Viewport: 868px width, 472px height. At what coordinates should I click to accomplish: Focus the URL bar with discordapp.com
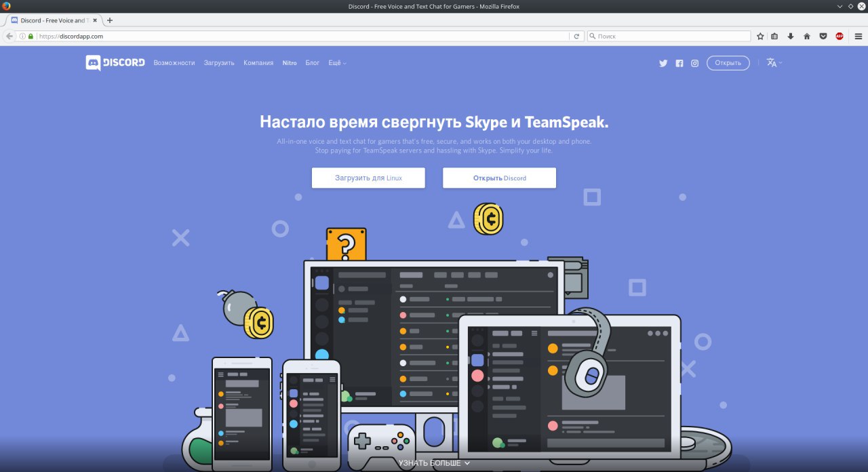pos(302,36)
